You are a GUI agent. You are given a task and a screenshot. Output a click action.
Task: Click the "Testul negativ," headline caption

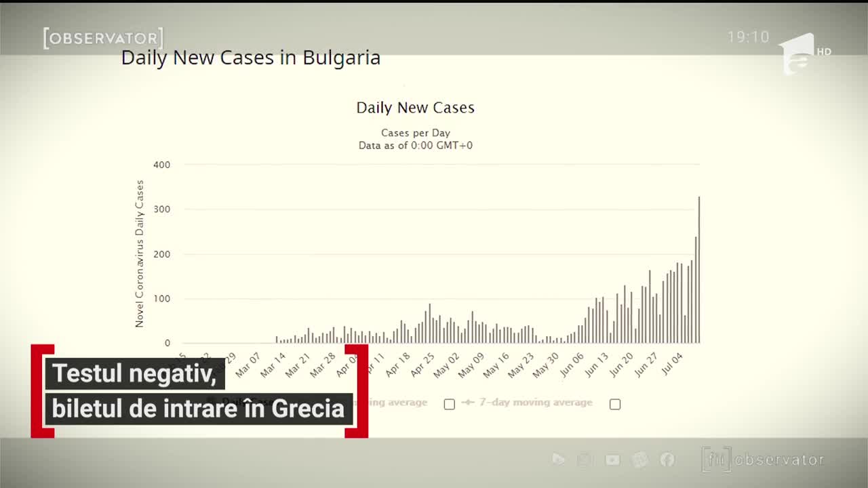tap(134, 373)
